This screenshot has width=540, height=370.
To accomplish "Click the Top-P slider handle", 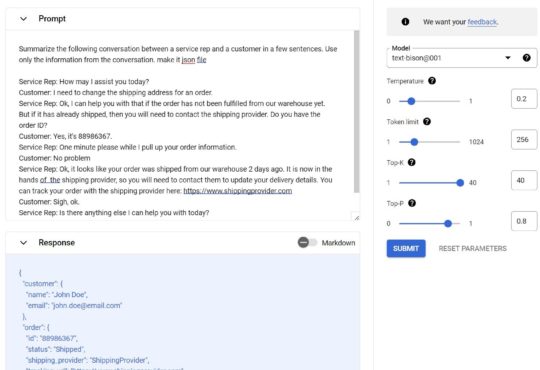I will point(448,224).
